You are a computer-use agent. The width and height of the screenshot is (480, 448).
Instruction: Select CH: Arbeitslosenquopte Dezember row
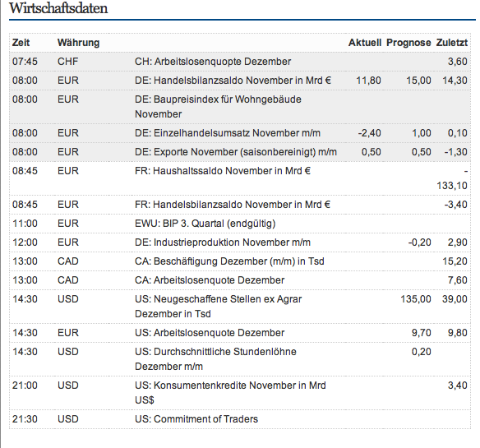pos(240,62)
